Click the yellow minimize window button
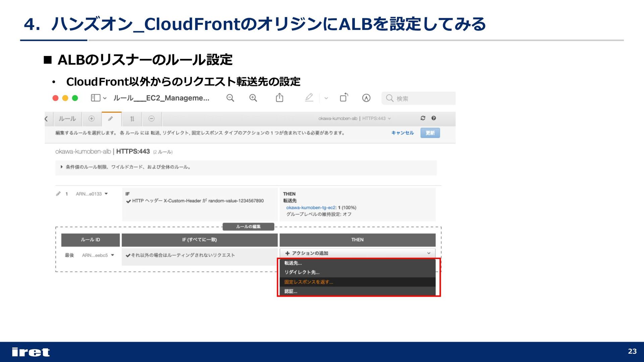Image resolution: width=644 pixels, height=362 pixels. pos(65,98)
